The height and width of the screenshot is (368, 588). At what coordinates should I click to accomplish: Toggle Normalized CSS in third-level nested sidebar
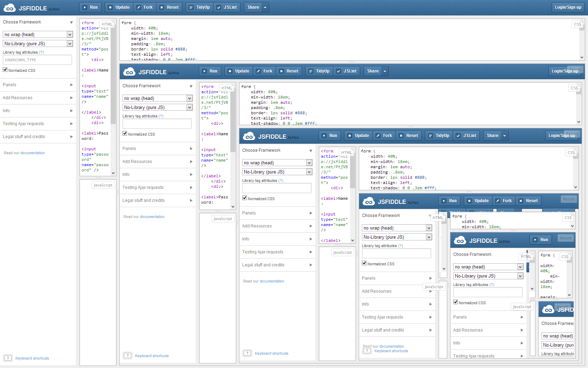pos(245,198)
